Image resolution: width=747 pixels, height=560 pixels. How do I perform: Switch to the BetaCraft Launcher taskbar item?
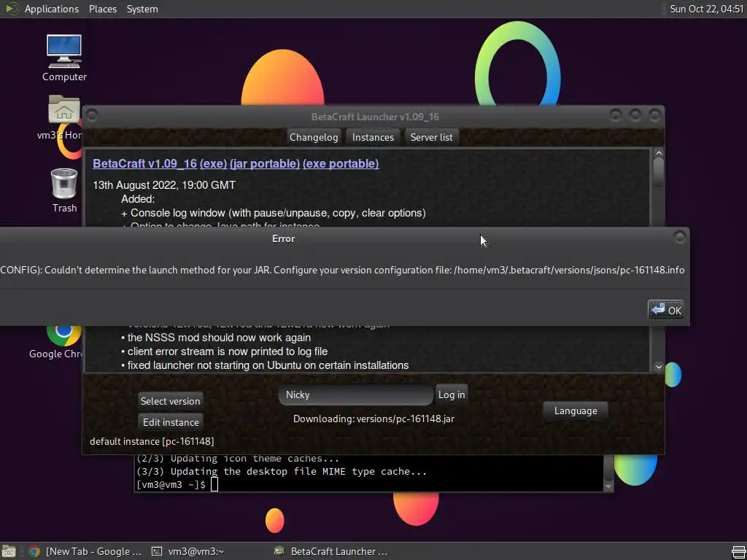[332, 551]
